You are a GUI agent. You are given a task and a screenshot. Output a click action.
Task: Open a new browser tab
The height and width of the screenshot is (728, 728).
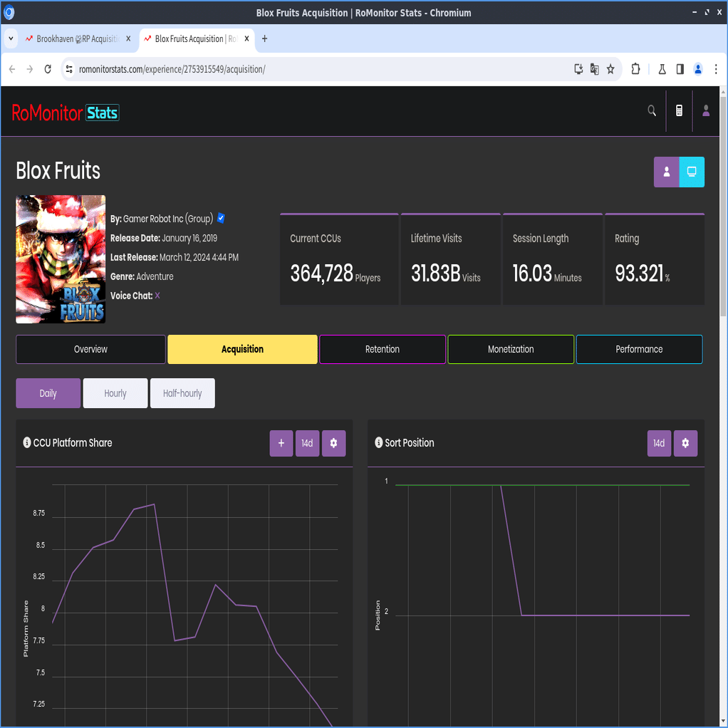point(265,38)
